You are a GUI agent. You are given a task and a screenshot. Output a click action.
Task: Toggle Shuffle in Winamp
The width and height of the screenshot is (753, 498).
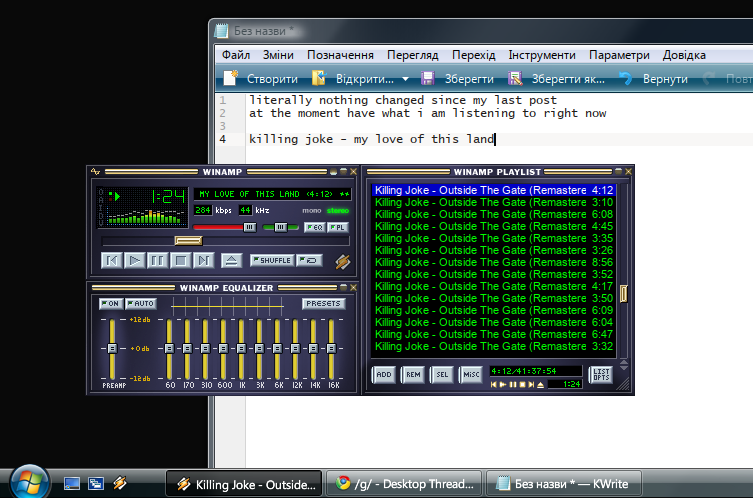(x=272, y=260)
